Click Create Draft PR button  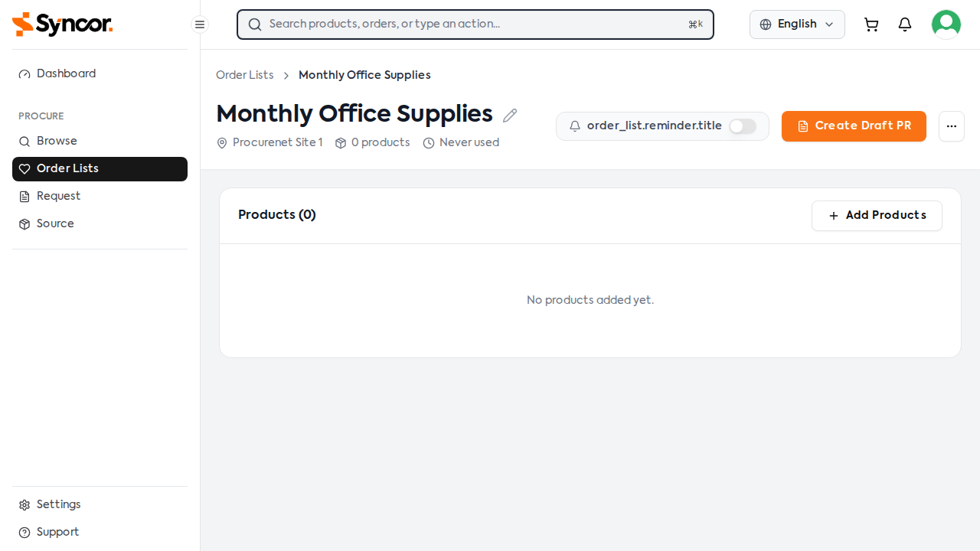tap(854, 126)
